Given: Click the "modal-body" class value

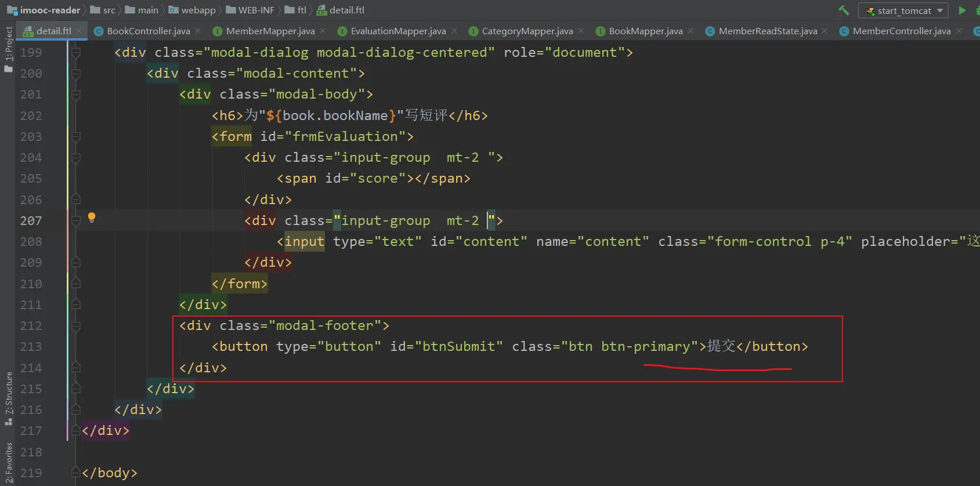Looking at the screenshot, I should (317, 94).
